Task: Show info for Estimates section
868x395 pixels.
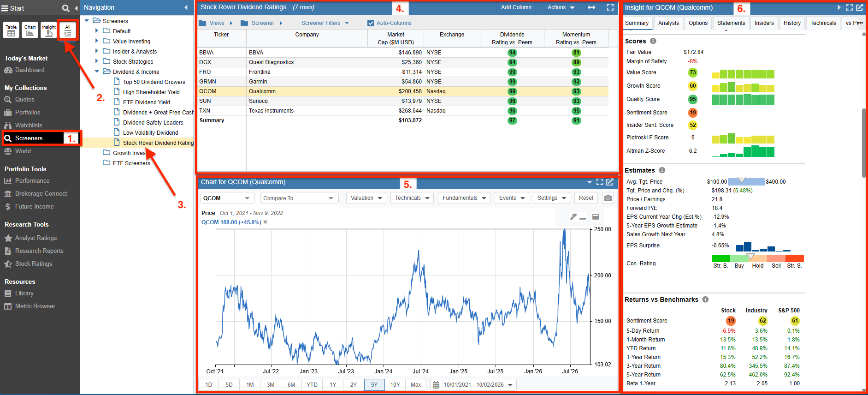Action: pos(662,170)
